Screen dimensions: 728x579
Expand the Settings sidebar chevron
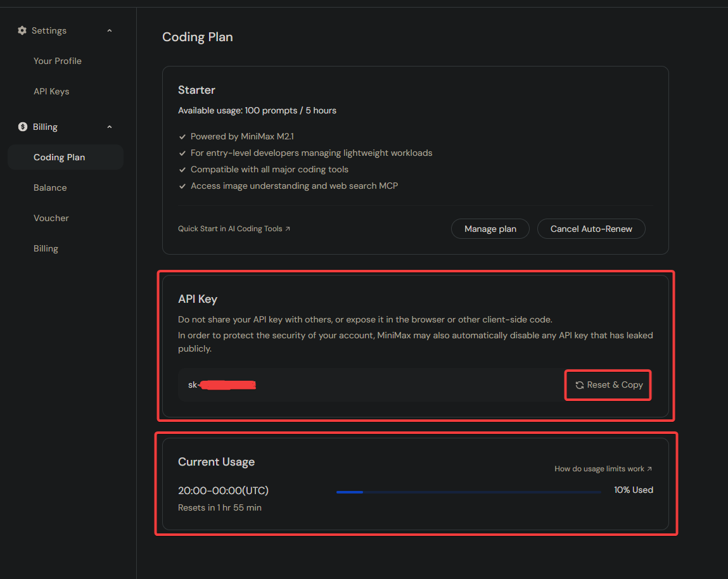[x=109, y=30]
